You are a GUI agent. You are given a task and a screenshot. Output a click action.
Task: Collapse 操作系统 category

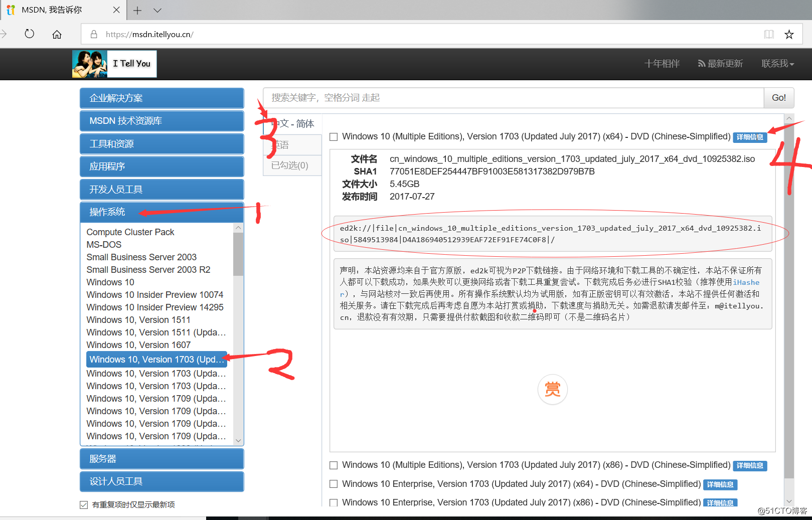point(162,212)
